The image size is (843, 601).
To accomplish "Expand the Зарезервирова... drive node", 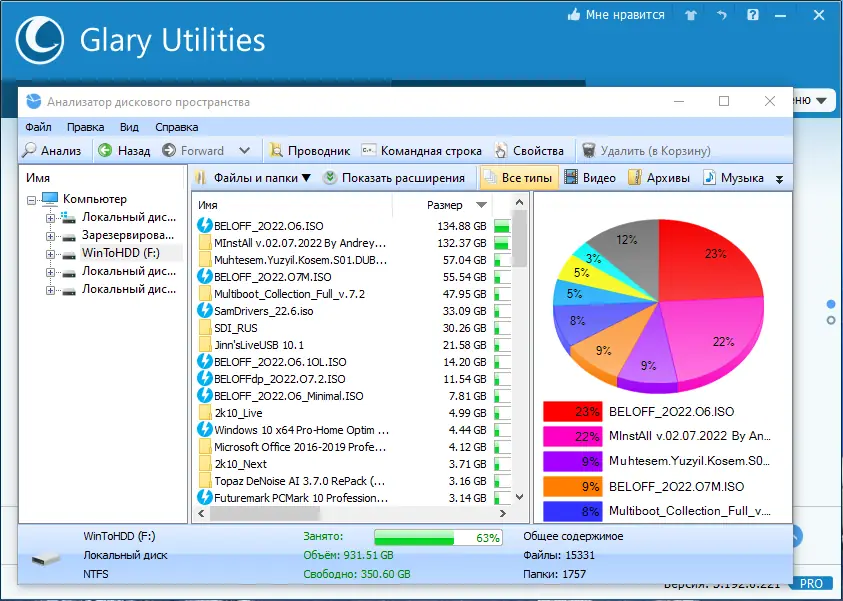I will 50,236.
